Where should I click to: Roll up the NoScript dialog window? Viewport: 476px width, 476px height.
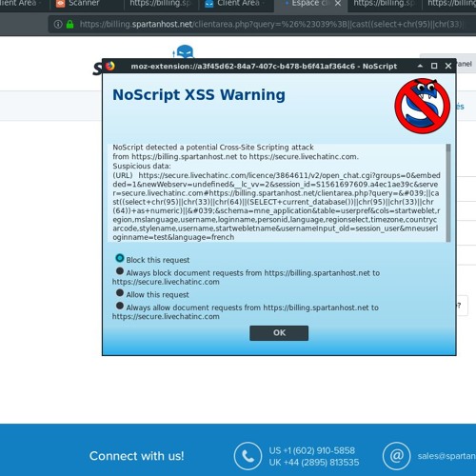pos(420,66)
